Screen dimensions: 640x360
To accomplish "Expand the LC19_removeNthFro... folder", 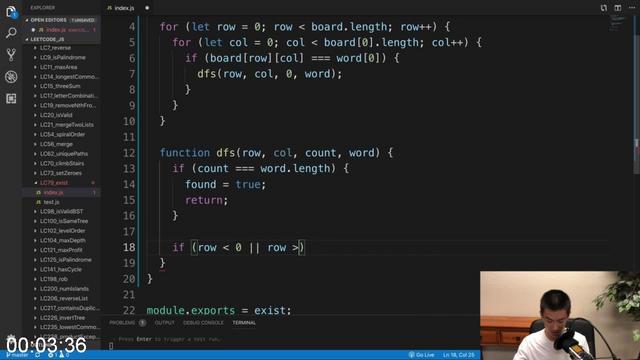I will point(69,105).
